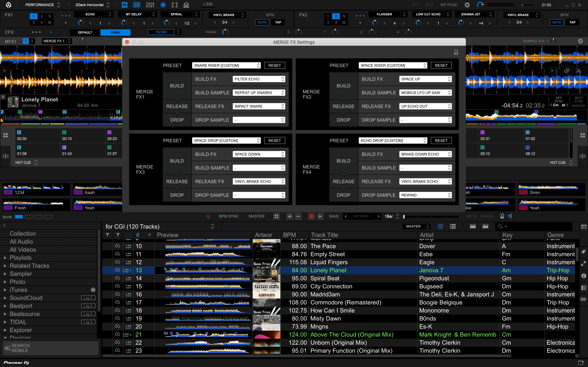This screenshot has width=588, height=367.
Task: Open the Merge FX1 BUILD FX dropdown
Action: tap(259, 79)
